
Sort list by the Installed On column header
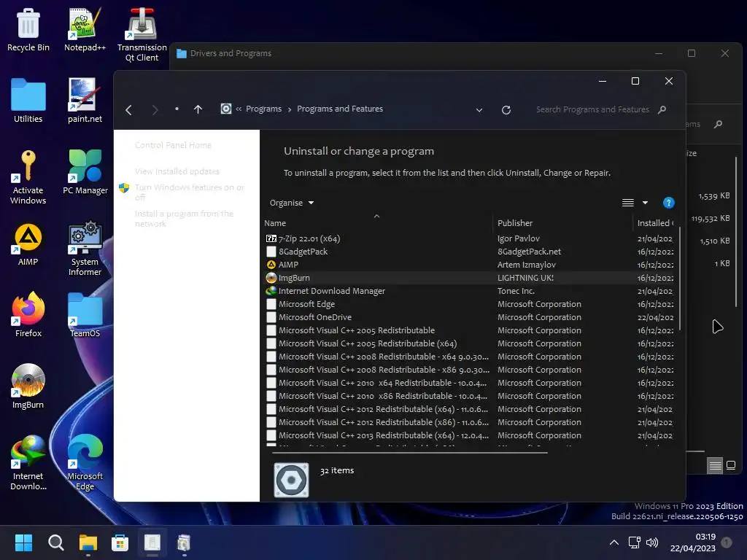coord(654,223)
